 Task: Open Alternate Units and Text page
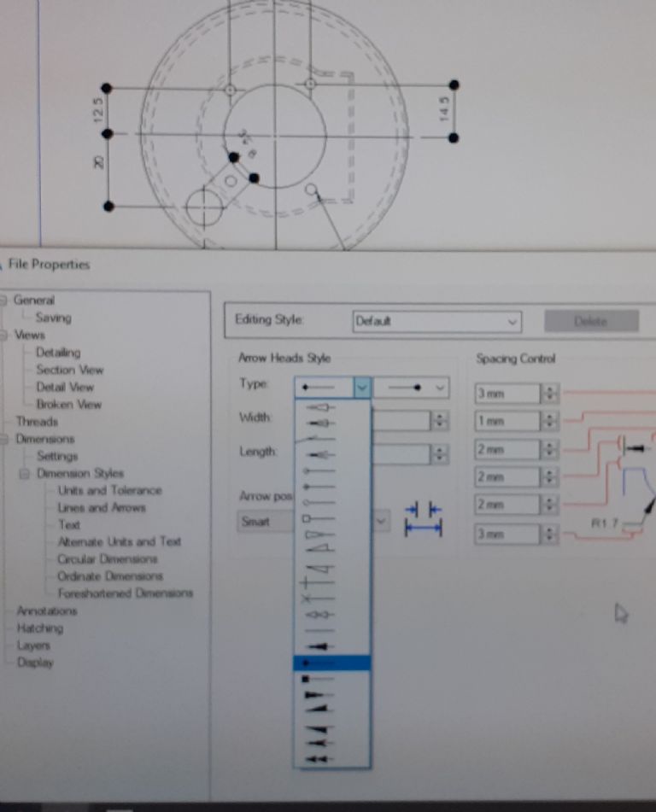[x=120, y=541]
